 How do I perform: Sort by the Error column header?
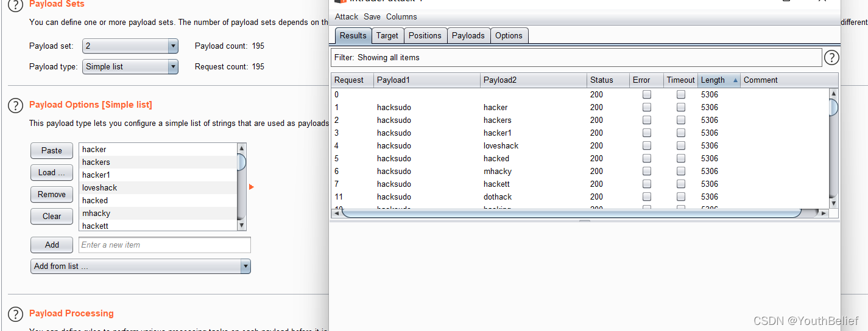click(647, 80)
